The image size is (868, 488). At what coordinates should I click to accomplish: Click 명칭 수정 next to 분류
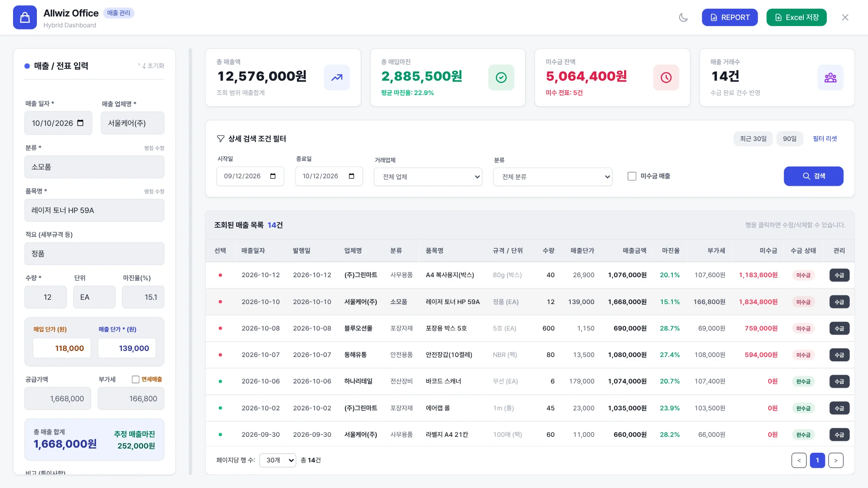pyautogui.click(x=154, y=148)
